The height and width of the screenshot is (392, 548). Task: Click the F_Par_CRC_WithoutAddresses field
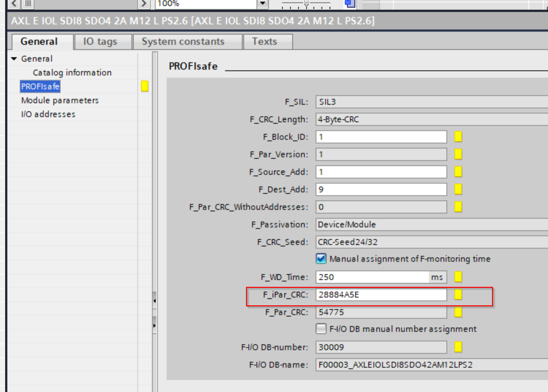(381, 207)
